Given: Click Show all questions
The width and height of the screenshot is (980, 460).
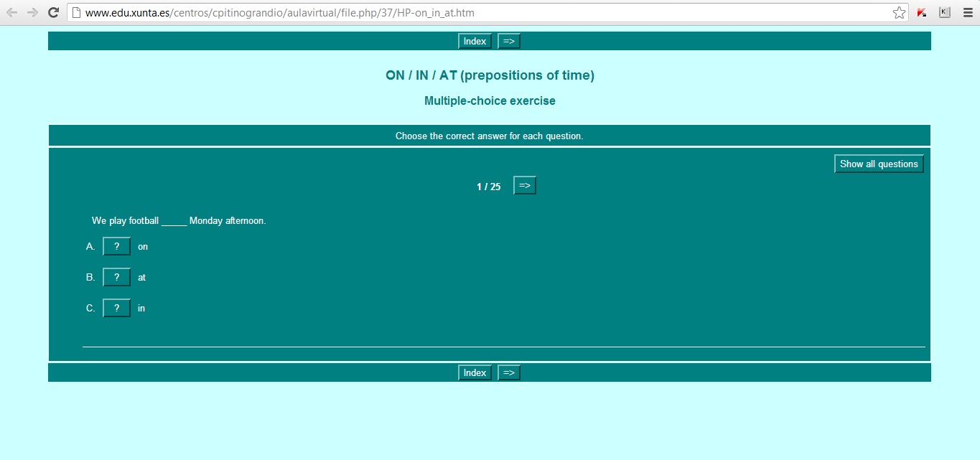Looking at the screenshot, I should [879, 164].
